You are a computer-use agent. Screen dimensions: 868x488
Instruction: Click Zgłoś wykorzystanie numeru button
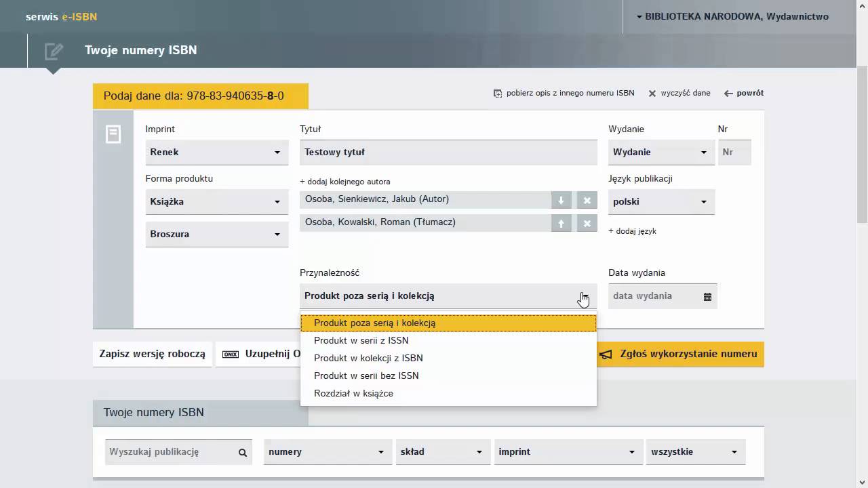pos(680,354)
